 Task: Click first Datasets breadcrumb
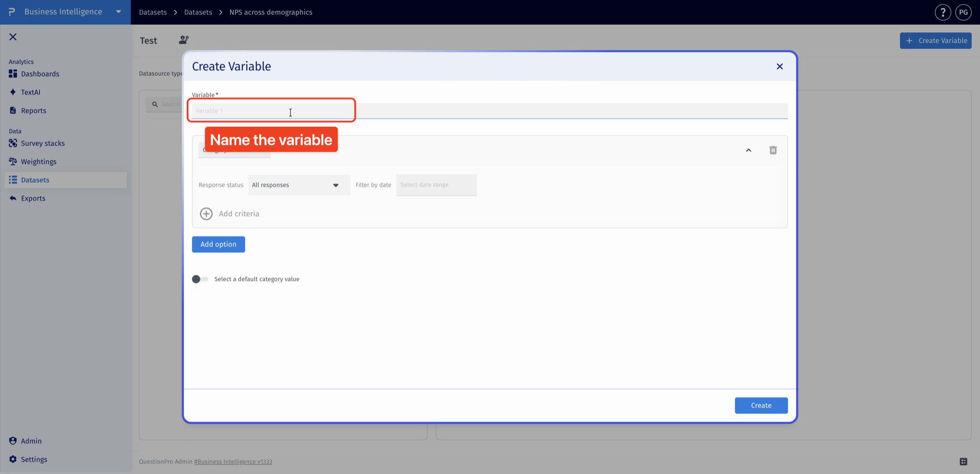[x=153, y=12]
